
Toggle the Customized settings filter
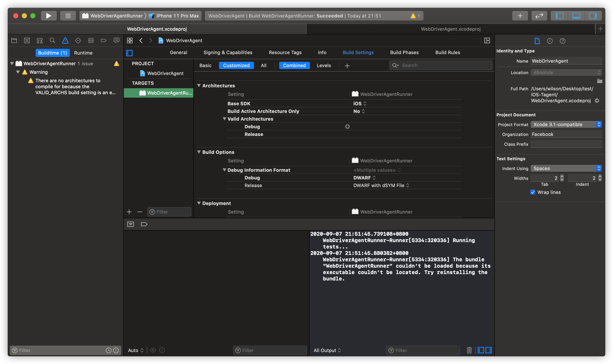pyautogui.click(x=236, y=65)
